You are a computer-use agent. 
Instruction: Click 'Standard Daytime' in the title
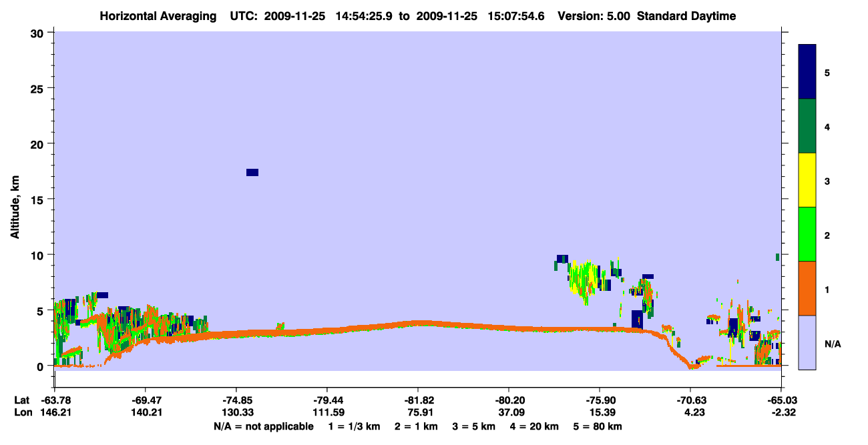tap(686, 16)
